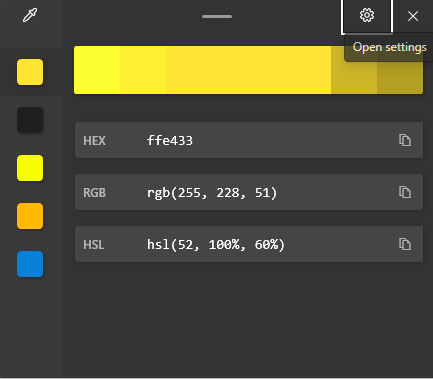Pick the lightest yellow shade in gradient bar
Image resolution: width=433 pixels, height=379 pixels.
click(97, 70)
